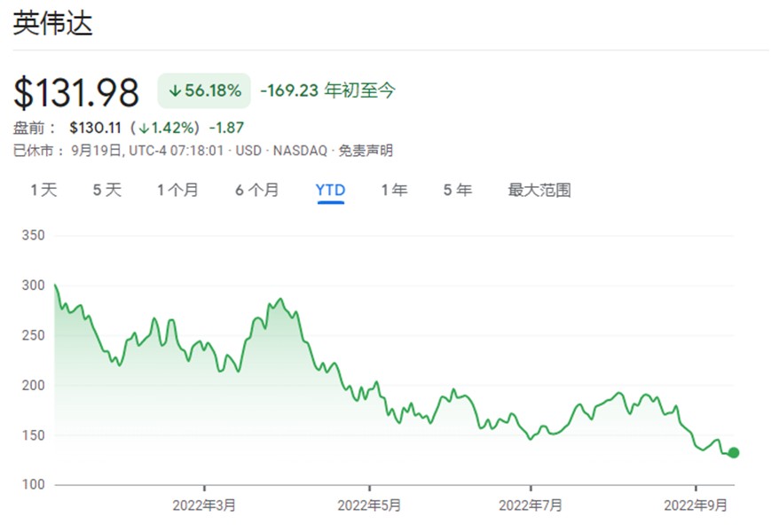Switch to the 5 年 range tab
Screen dimensions: 771x532
coord(458,190)
